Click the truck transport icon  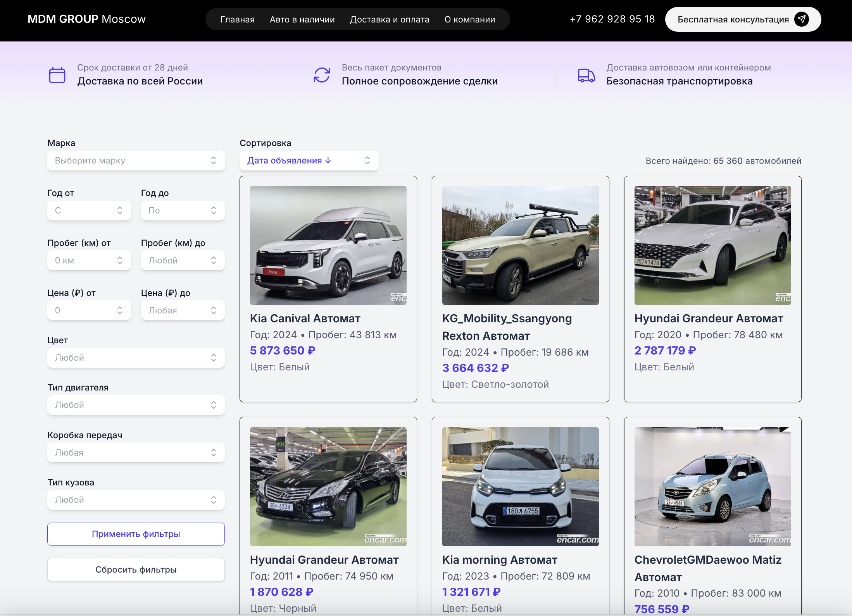click(586, 75)
